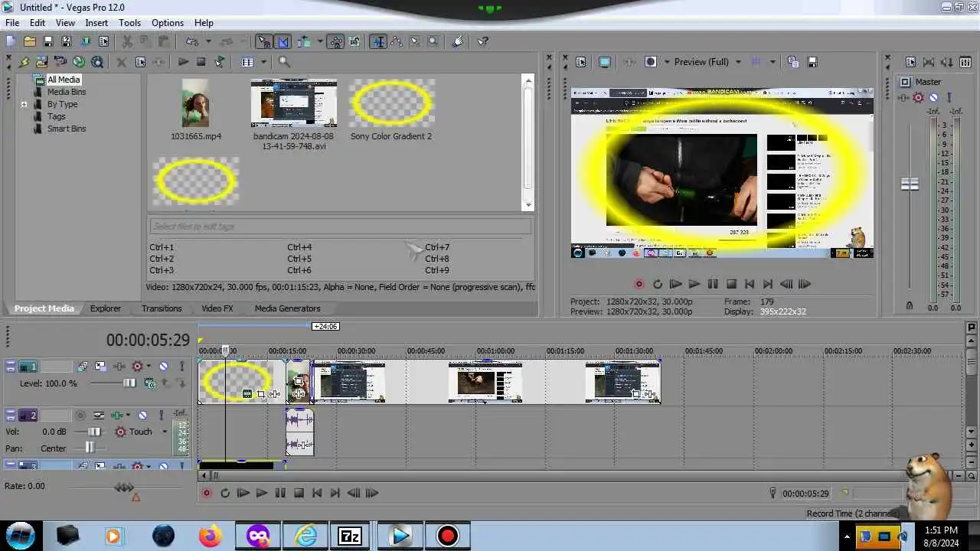Open the Undo history dropdown arrow
The image size is (980, 551).
click(208, 41)
